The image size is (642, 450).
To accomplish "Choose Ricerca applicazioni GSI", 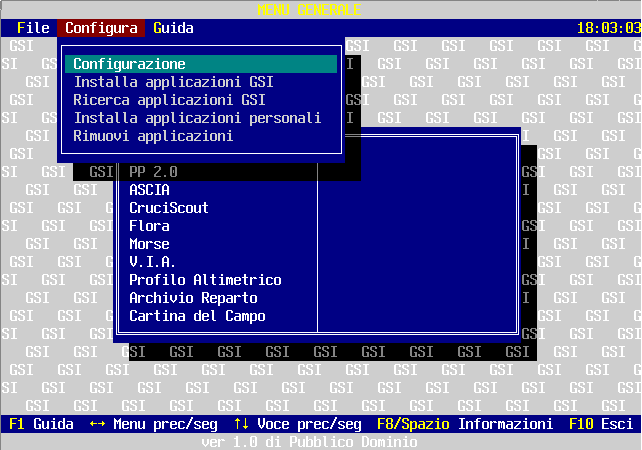I will point(169,100).
